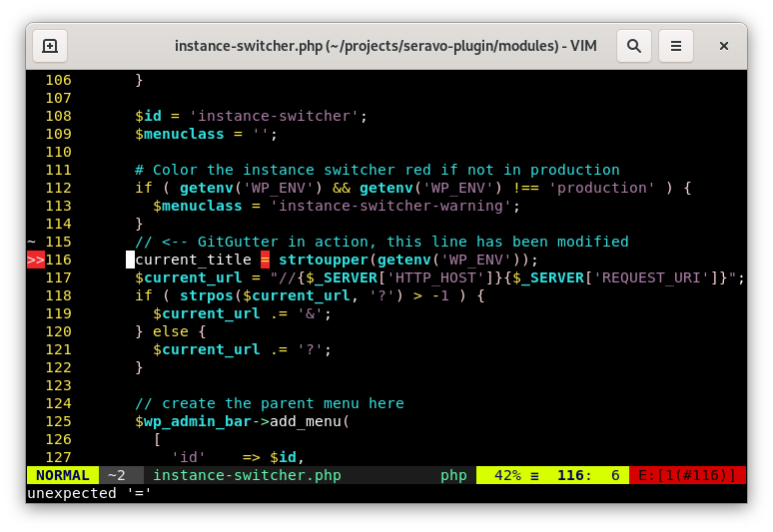The width and height of the screenshot is (773, 532).
Task: Click the red-highlighted equals sign on line 116
Action: click(265, 260)
